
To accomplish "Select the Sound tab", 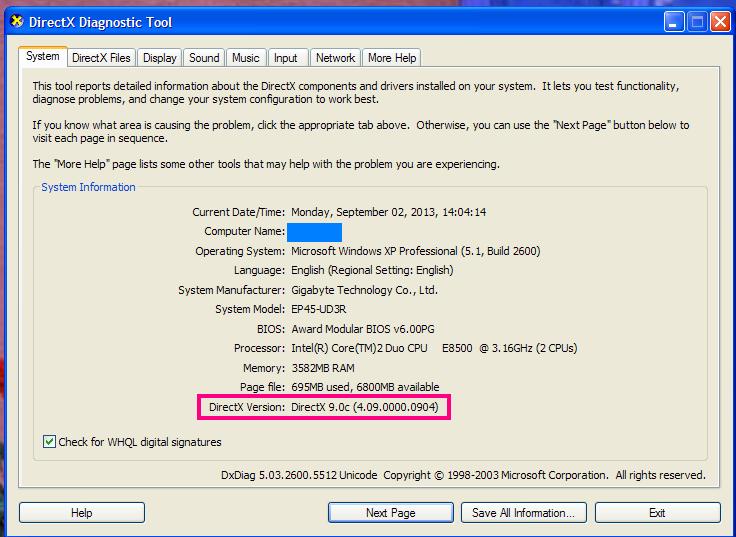I will [204, 58].
